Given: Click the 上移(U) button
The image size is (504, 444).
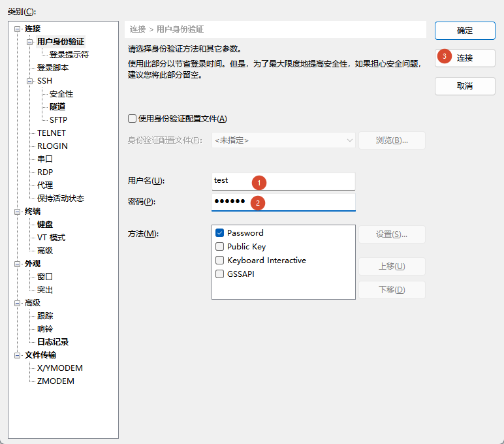Looking at the screenshot, I should [x=392, y=266].
